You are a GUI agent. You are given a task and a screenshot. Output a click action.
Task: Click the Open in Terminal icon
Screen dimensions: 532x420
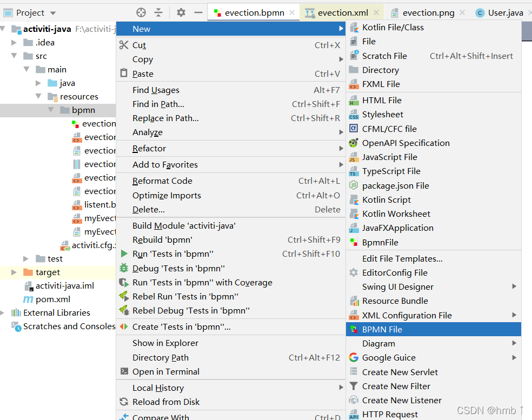124,371
